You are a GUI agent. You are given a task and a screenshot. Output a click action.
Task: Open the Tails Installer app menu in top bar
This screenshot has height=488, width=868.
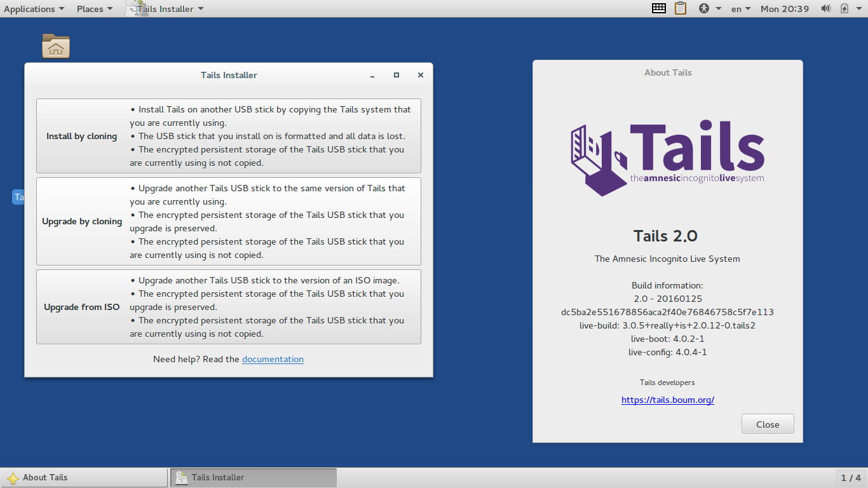[x=165, y=9]
